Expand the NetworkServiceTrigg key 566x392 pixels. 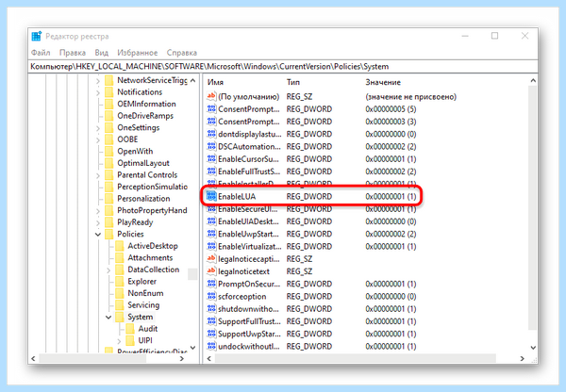[98, 80]
